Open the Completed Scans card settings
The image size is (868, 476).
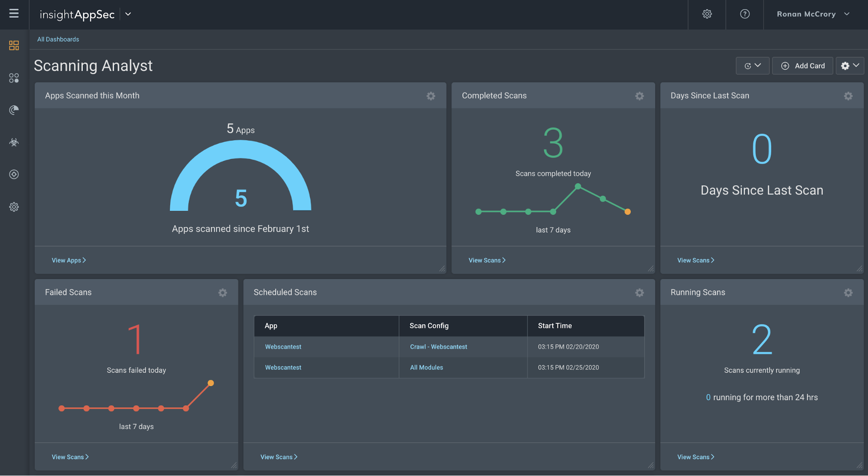pyautogui.click(x=641, y=95)
